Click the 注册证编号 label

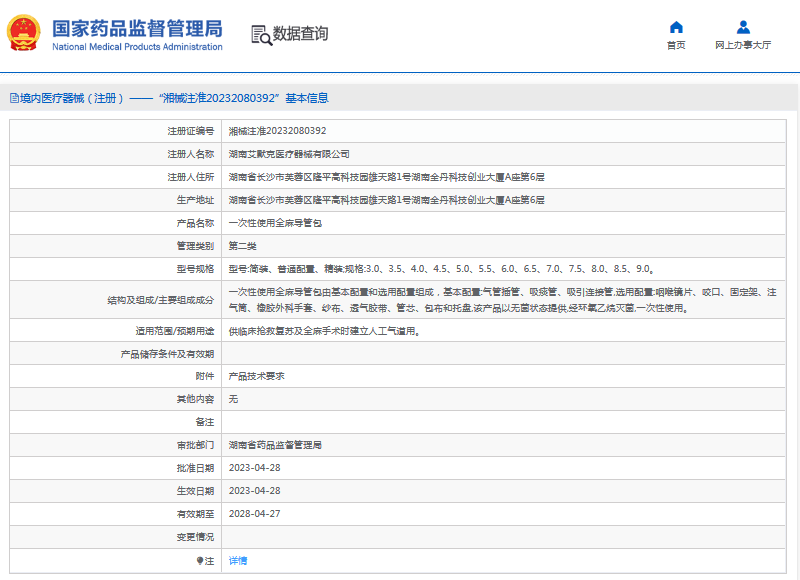[x=191, y=131]
